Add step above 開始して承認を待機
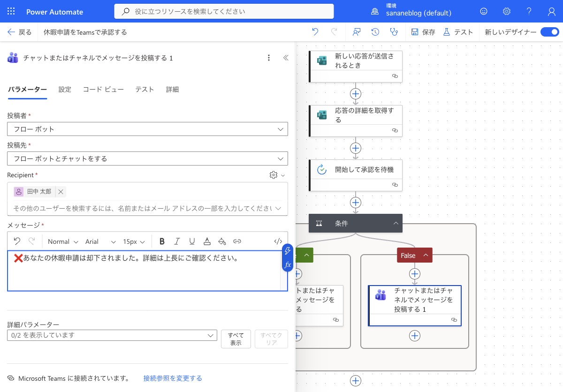This screenshot has width=563, height=392. coord(356,148)
